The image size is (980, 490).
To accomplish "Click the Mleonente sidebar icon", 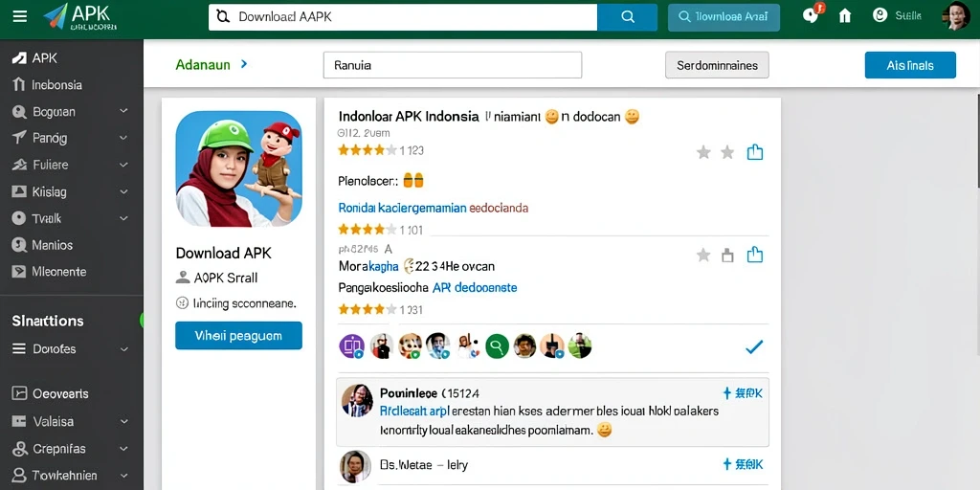I will tap(19, 271).
